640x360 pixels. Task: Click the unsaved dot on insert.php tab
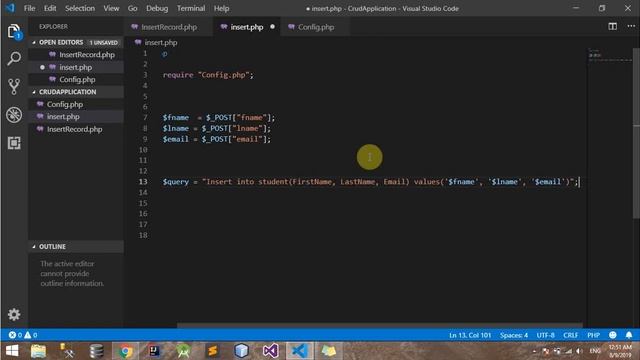[272, 27]
